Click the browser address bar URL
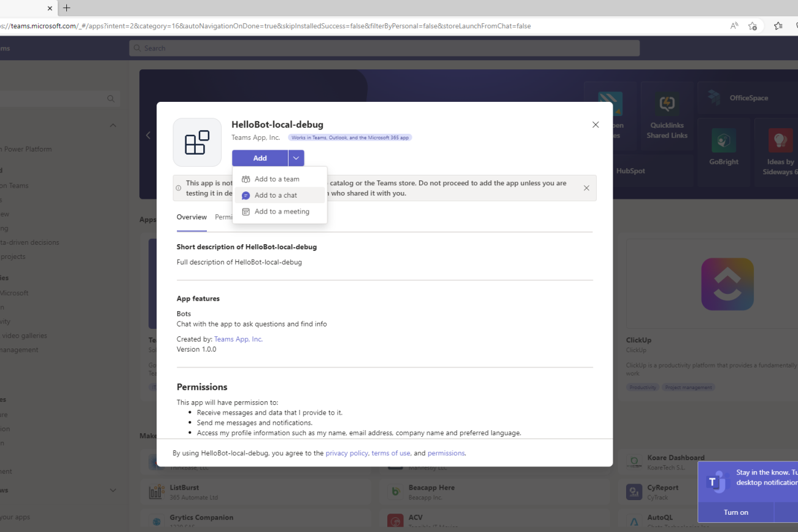 tap(265, 26)
